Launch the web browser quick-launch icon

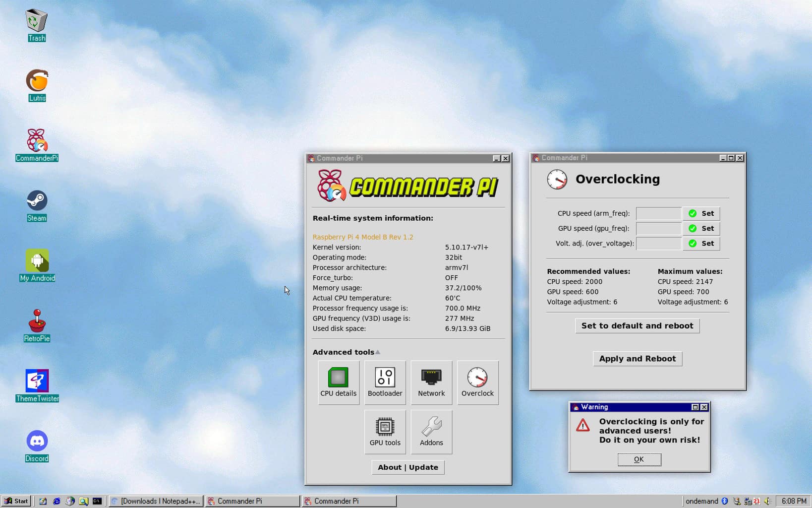click(57, 501)
